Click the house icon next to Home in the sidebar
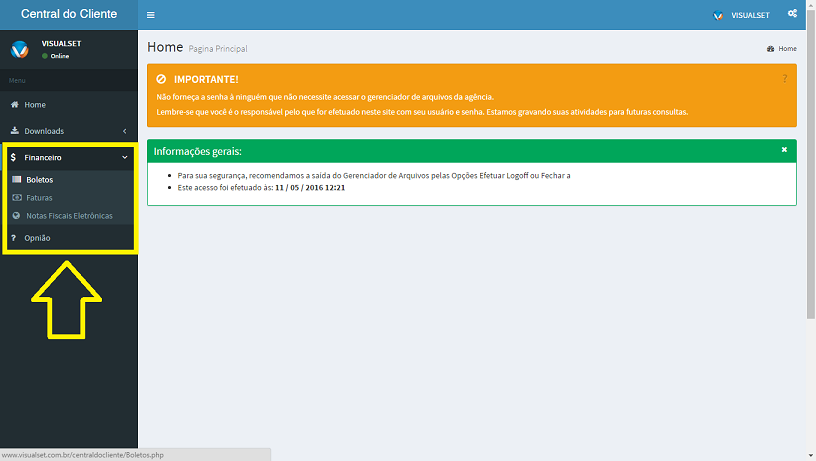 click(15, 105)
